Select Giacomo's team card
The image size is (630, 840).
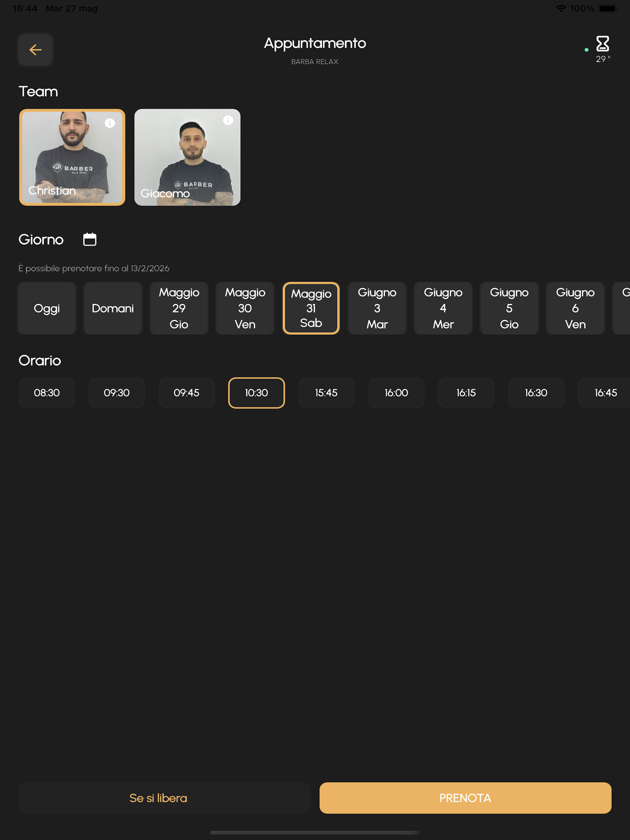click(187, 157)
